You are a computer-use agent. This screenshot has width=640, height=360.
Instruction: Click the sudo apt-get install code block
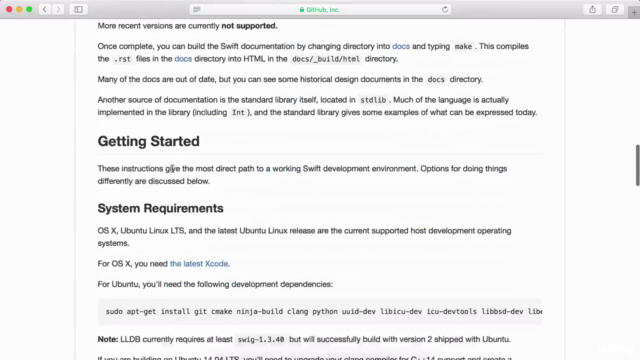click(x=320, y=311)
